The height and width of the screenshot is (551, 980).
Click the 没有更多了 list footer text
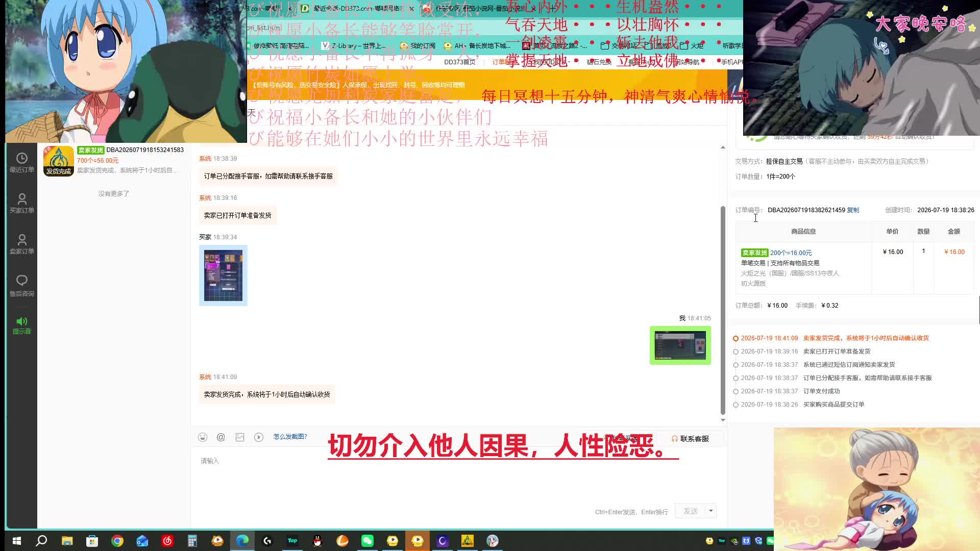tap(114, 194)
